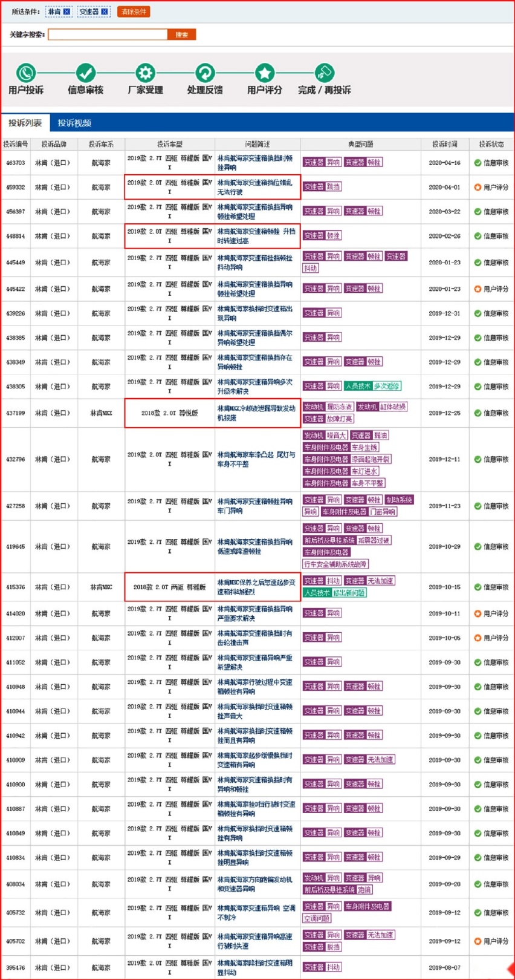Open the 林肯MKC description link of complaint 415376
The image size is (515, 980).
[256, 587]
